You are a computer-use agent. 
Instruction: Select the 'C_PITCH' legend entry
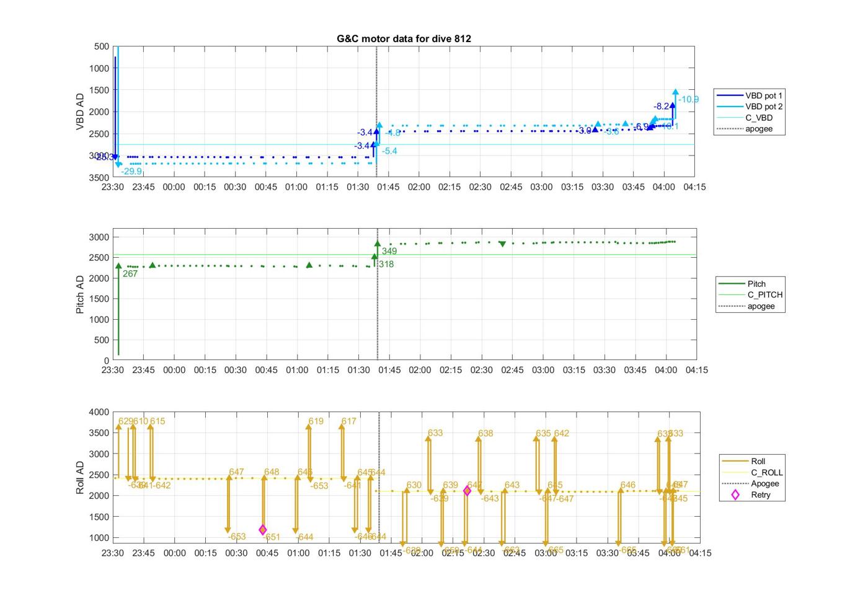click(750, 295)
